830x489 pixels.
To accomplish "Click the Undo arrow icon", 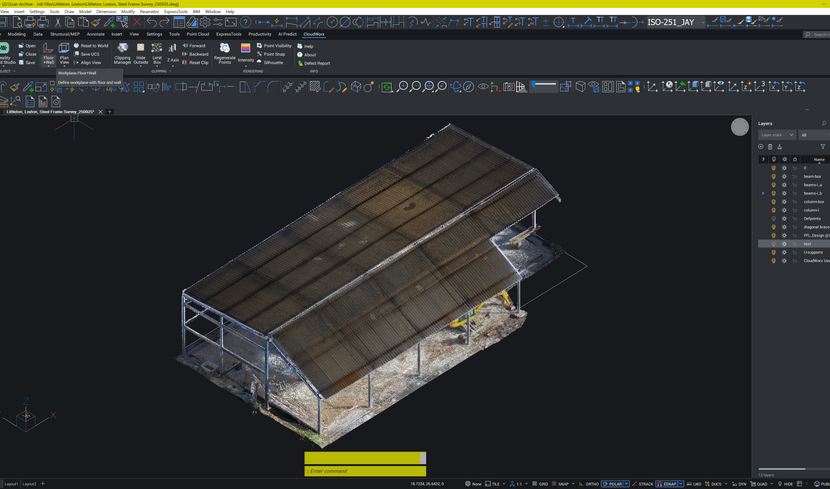I will pyautogui.click(x=152, y=22).
